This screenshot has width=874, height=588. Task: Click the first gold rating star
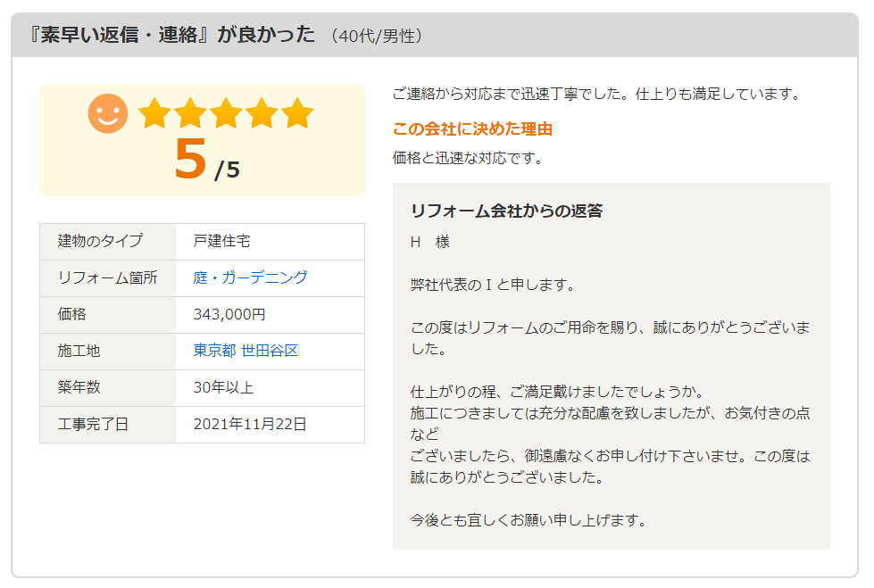[154, 113]
